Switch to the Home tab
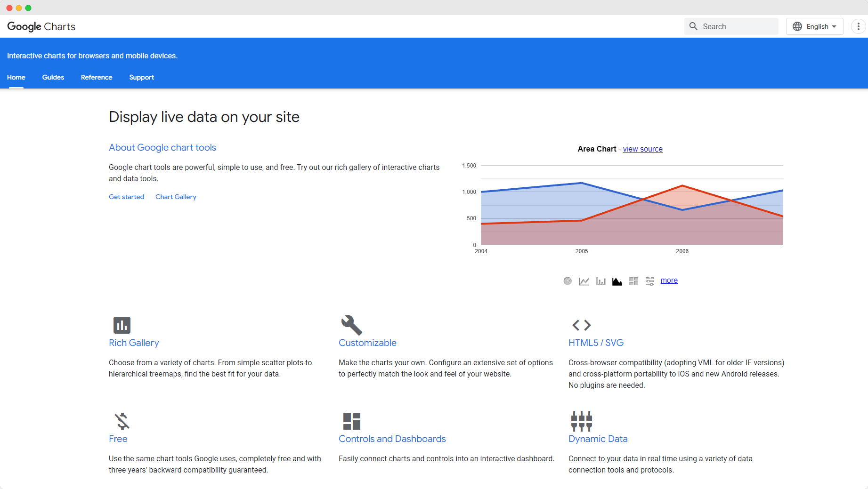Image resolution: width=868 pixels, height=489 pixels. 16,77
